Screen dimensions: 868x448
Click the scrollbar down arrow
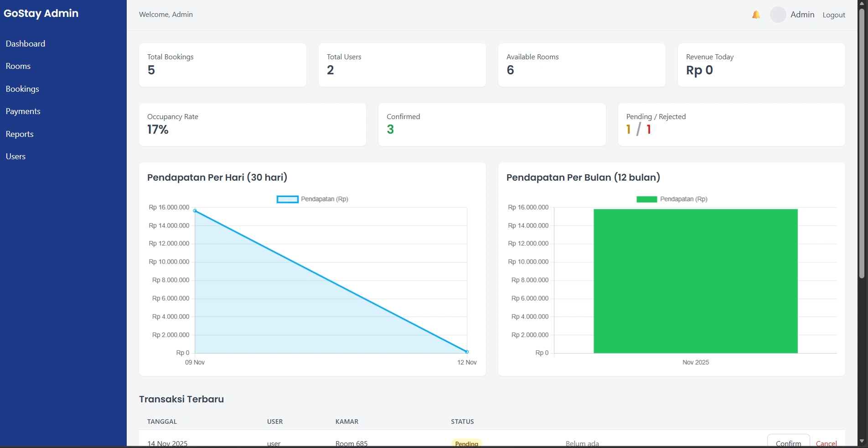[x=862, y=441]
